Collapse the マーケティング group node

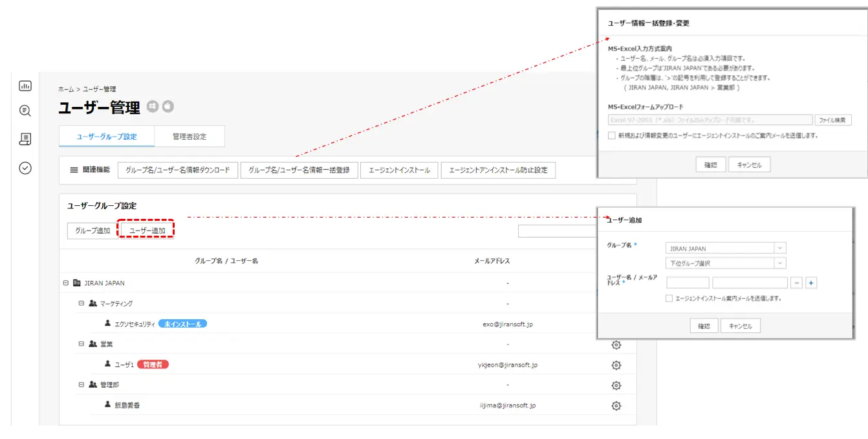point(81,303)
